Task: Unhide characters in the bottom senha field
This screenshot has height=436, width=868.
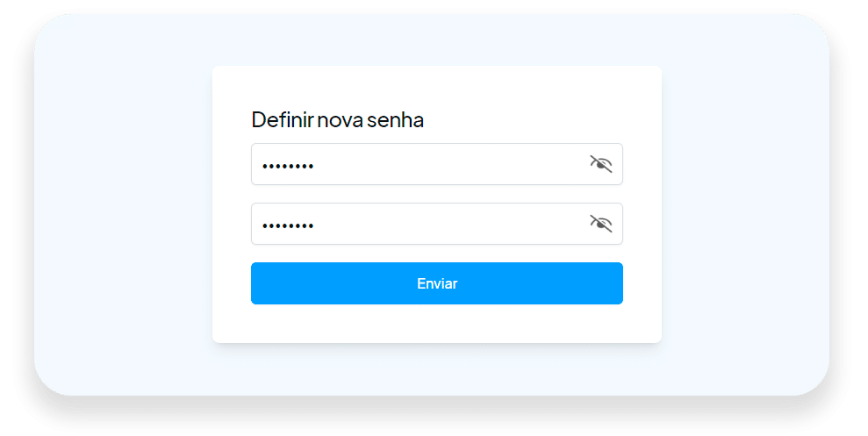Action: point(600,224)
